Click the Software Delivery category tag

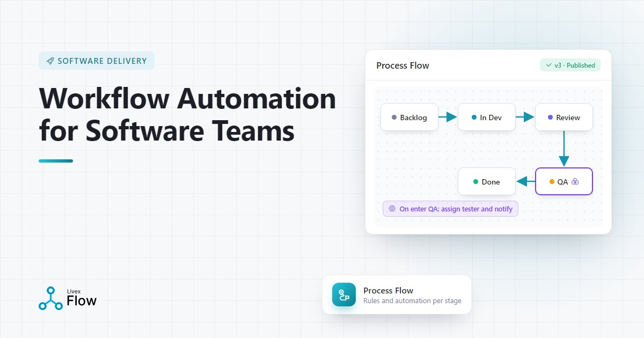[97, 61]
